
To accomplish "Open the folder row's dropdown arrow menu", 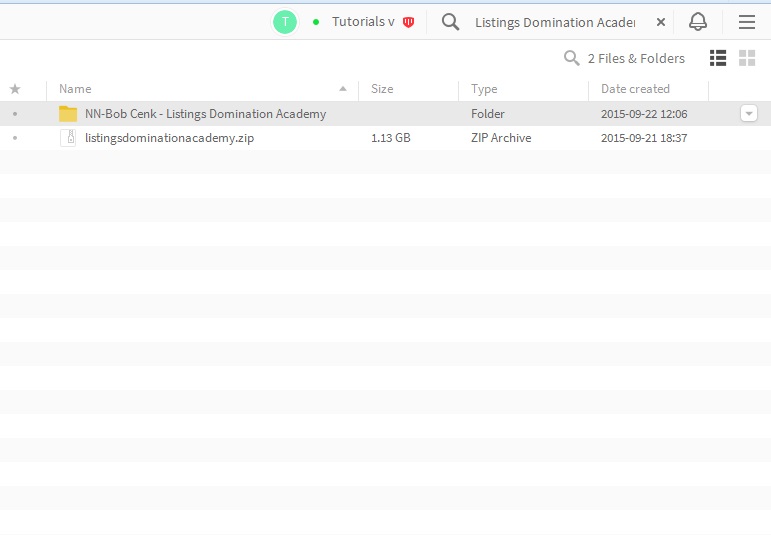I will tap(748, 114).
